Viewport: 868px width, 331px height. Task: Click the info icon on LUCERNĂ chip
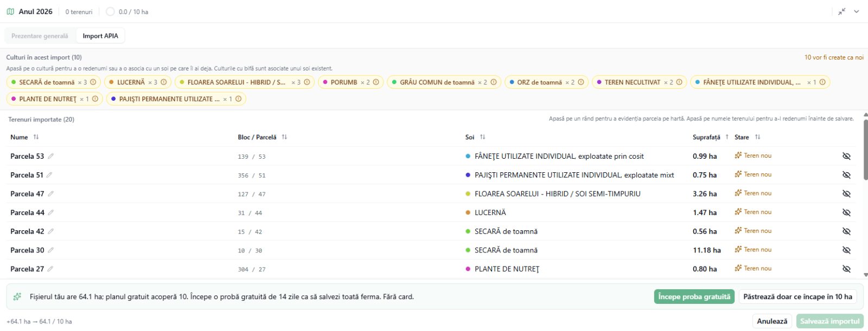(x=164, y=82)
